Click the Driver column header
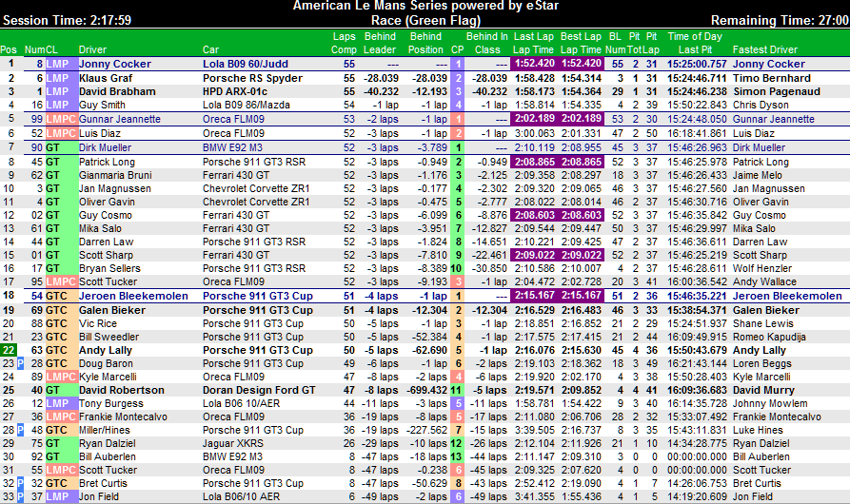 click(x=93, y=48)
